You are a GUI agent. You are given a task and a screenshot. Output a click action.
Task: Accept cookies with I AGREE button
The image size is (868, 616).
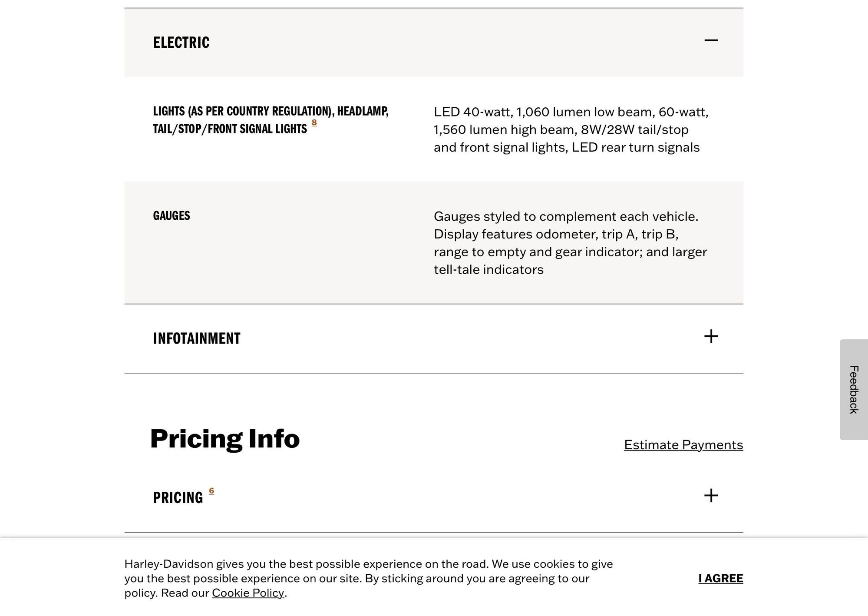click(x=720, y=578)
